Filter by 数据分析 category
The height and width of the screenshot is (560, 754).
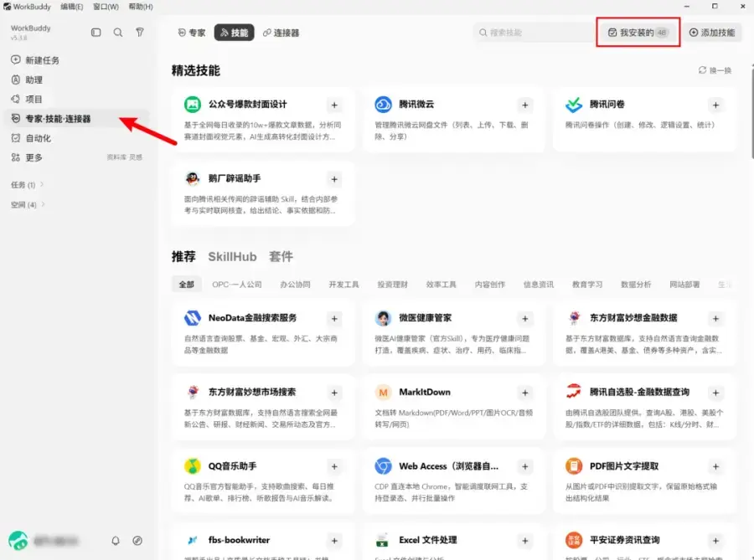click(x=636, y=285)
